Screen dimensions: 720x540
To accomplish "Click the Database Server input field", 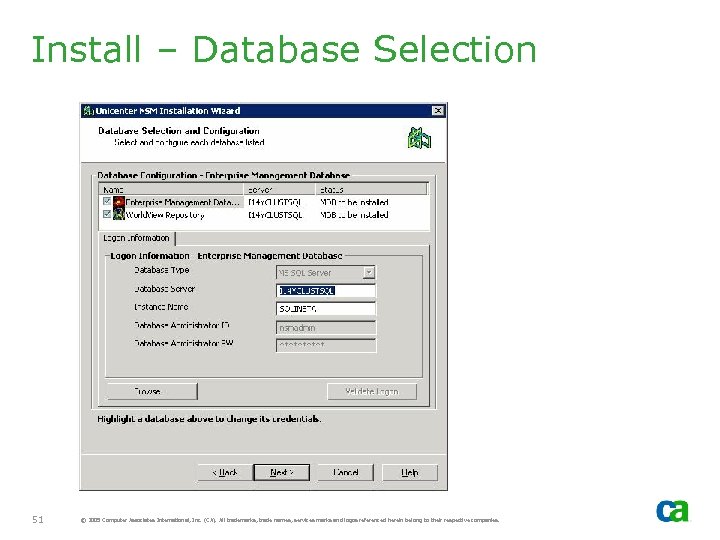I will point(326,291).
